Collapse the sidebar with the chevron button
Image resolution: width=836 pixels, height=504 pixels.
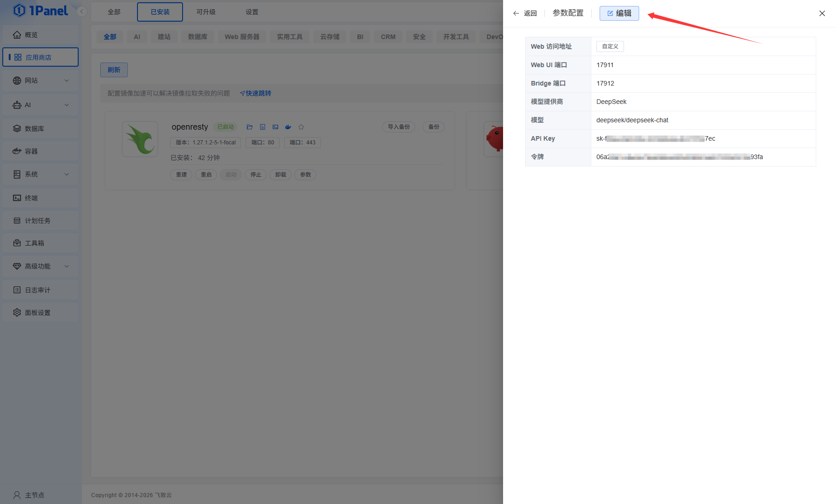tap(82, 11)
